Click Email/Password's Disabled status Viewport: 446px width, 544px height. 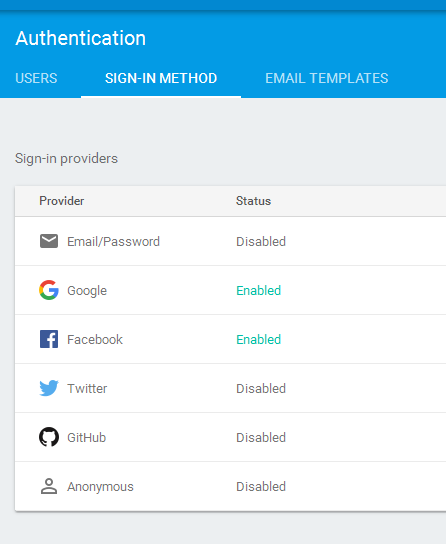click(261, 241)
